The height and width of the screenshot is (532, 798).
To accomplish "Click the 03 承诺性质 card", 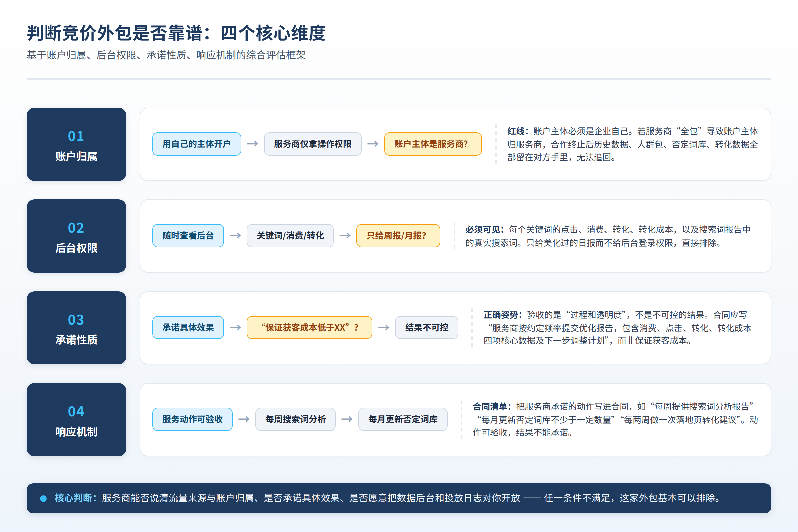I will [76, 328].
